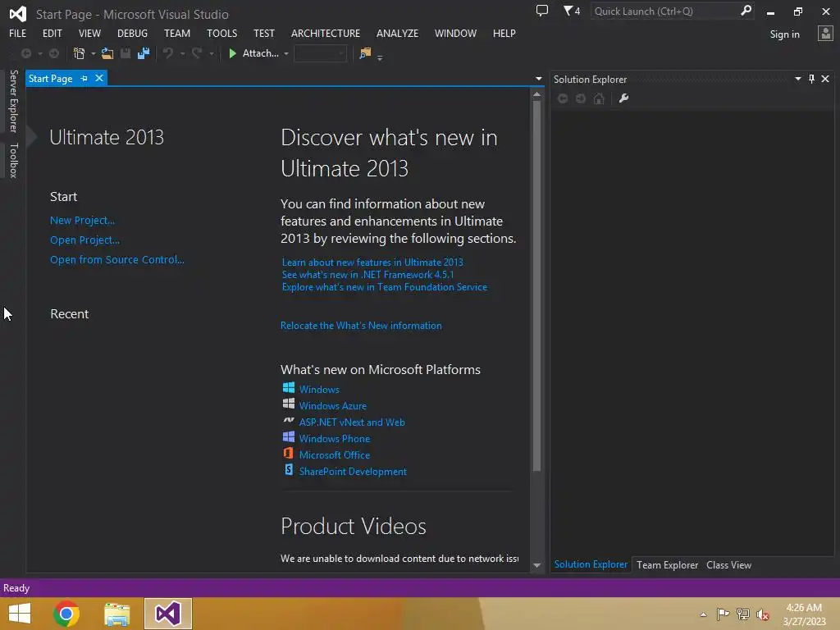
Task: Click the Open File folder icon
Action: click(107, 53)
